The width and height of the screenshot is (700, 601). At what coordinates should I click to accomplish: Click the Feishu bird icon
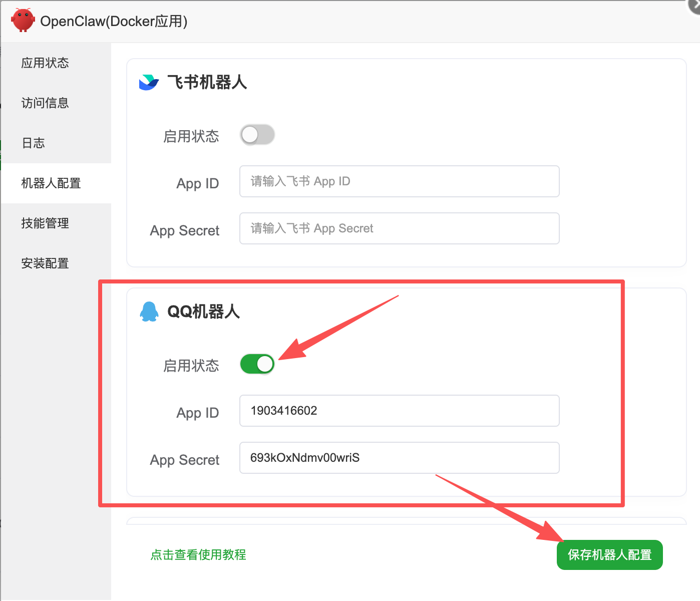pos(148,82)
